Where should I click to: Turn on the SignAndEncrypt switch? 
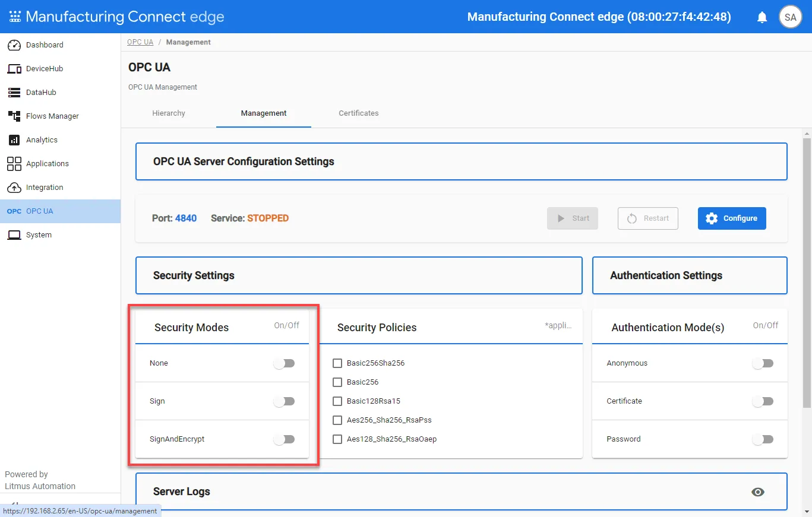tap(285, 439)
